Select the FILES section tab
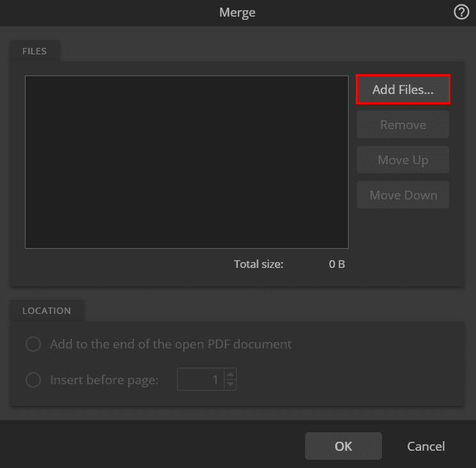The width and height of the screenshot is (476, 468). point(35,51)
